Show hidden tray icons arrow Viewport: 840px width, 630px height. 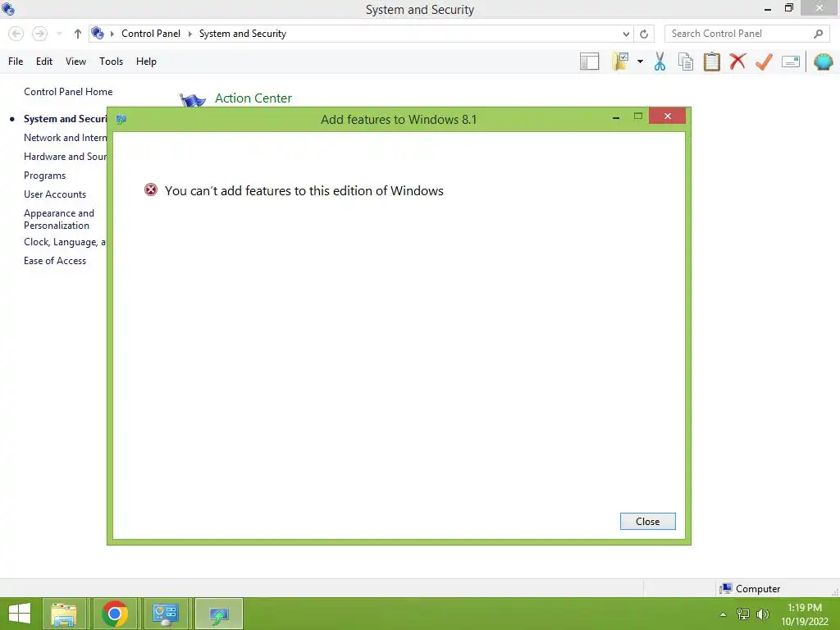(x=724, y=614)
